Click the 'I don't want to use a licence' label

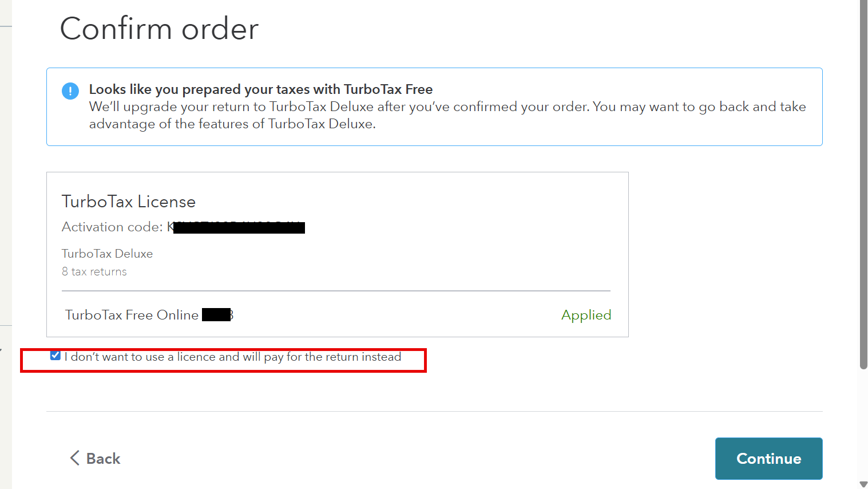[x=233, y=357]
